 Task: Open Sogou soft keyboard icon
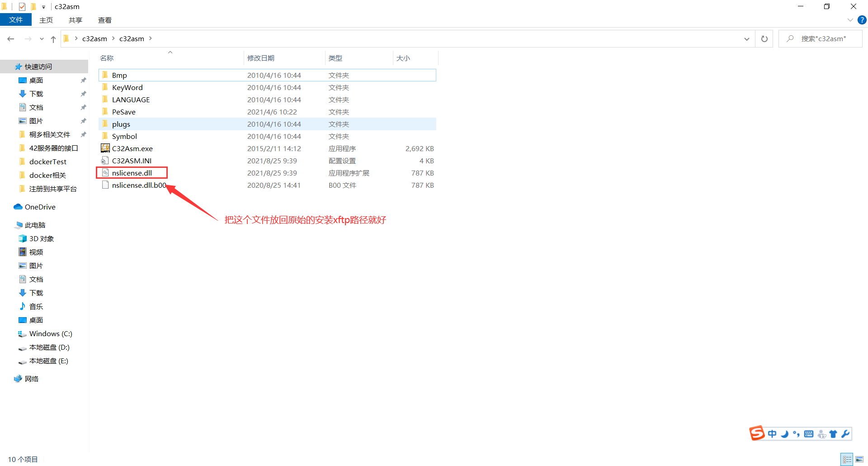(x=809, y=434)
